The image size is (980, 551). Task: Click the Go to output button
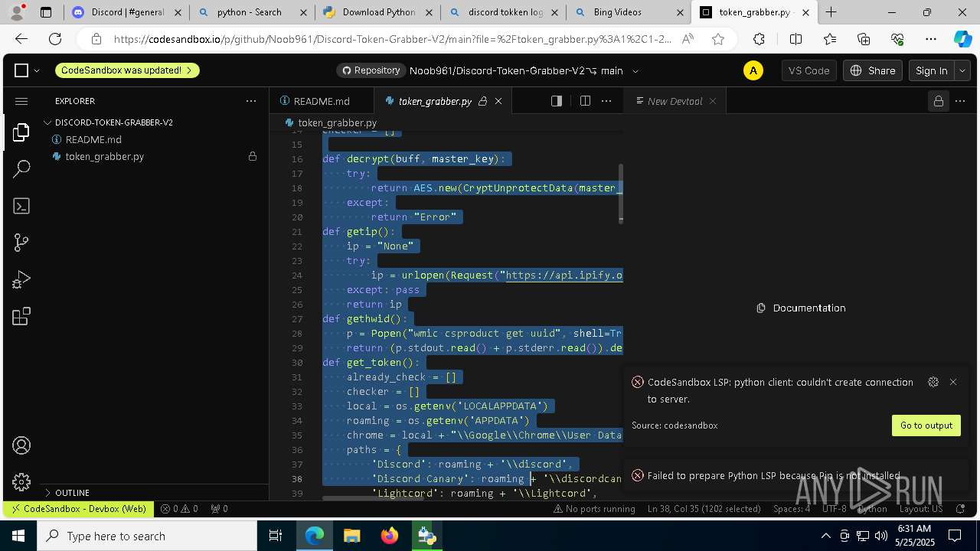[926, 425]
